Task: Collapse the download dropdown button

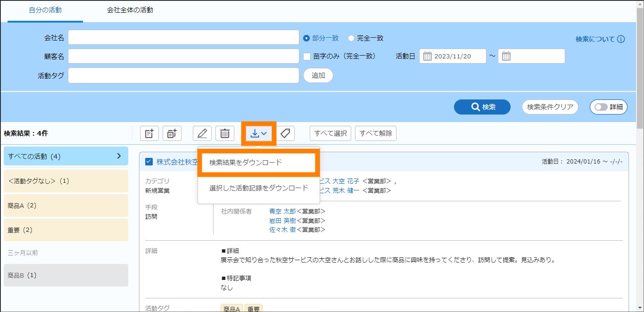Action: tap(259, 133)
